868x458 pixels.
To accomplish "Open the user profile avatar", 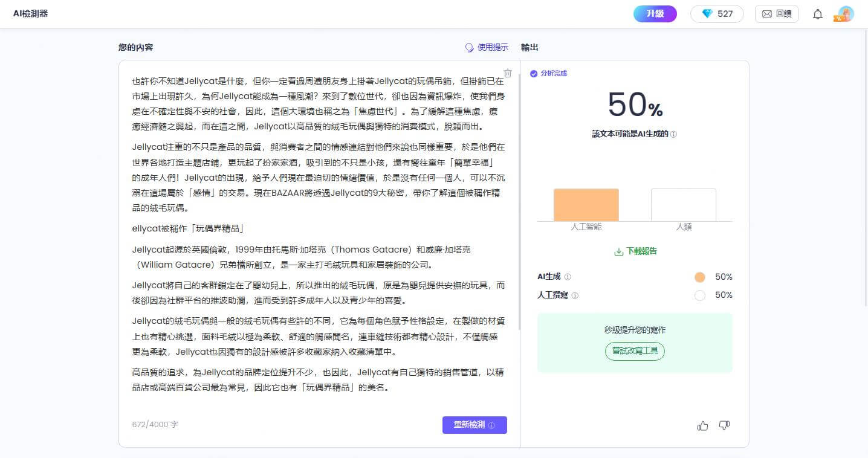I will point(845,14).
